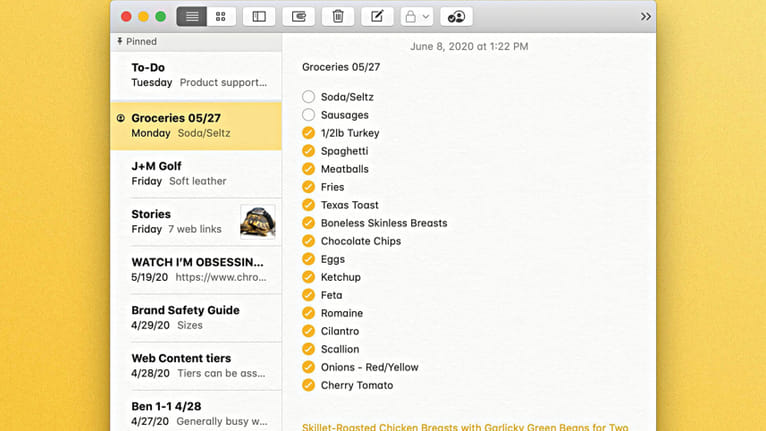Switch to gallery grid view

pyautogui.click(x=221, y=17)
